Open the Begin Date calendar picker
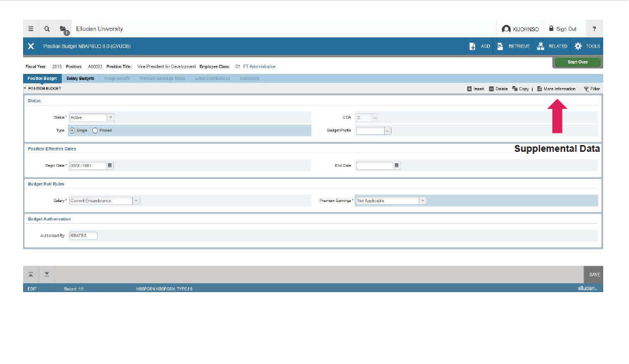The image size is (629, 364). 110,165
